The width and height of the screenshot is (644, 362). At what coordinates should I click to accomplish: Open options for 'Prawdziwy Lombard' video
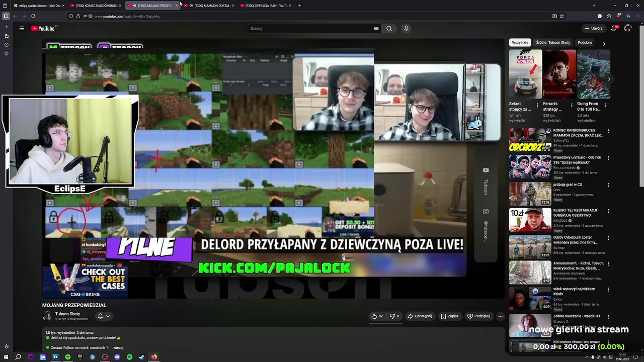608,158
